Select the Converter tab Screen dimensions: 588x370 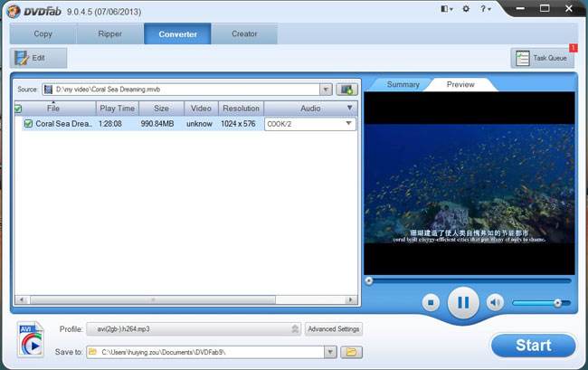point(177,33)
